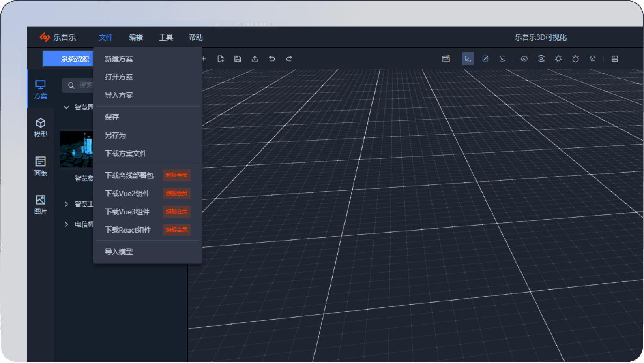Open the 面板 panel sidebar section
This screenshot has height=363, width=644.
(x=41, y=166)
